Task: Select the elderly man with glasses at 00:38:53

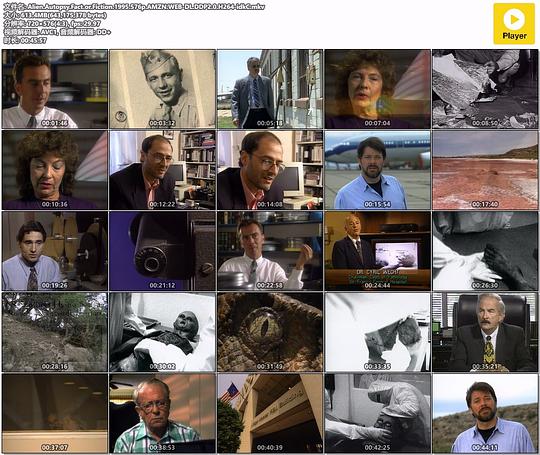Action: 162,413
